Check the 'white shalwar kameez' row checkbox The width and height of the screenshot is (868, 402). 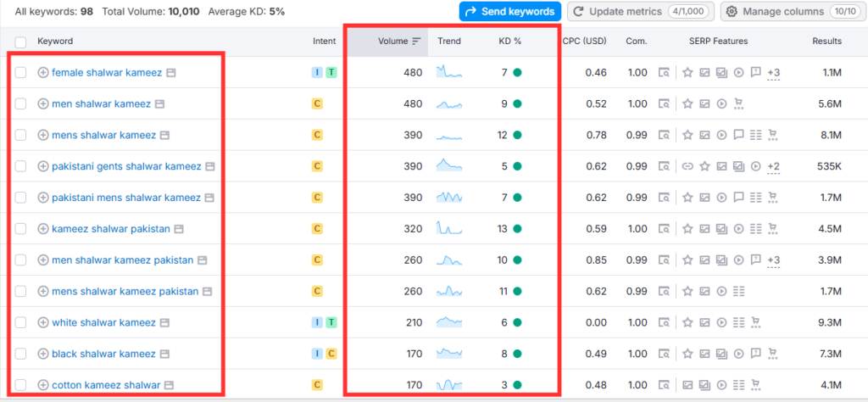[x=20, y=322]
